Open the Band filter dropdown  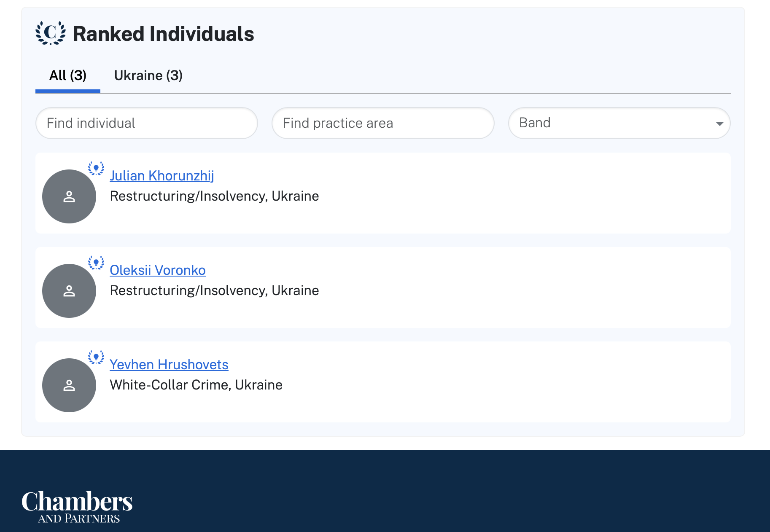611,123
